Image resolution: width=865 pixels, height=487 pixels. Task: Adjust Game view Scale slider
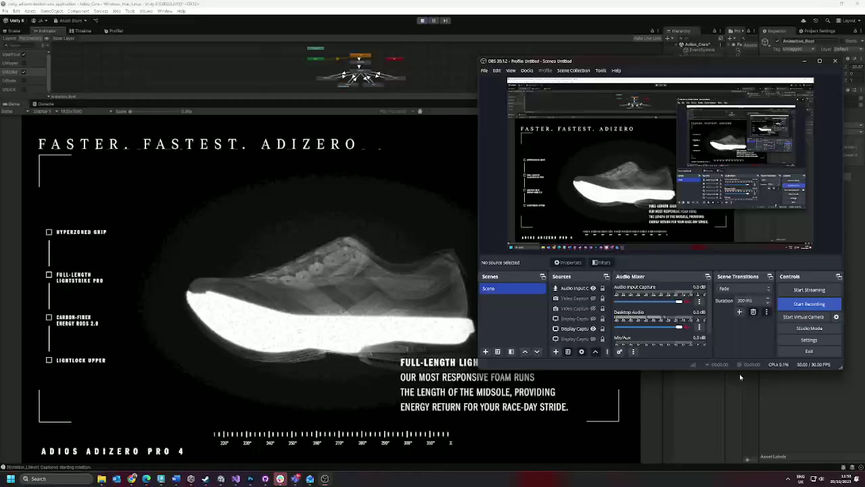(x=154, y=111)
